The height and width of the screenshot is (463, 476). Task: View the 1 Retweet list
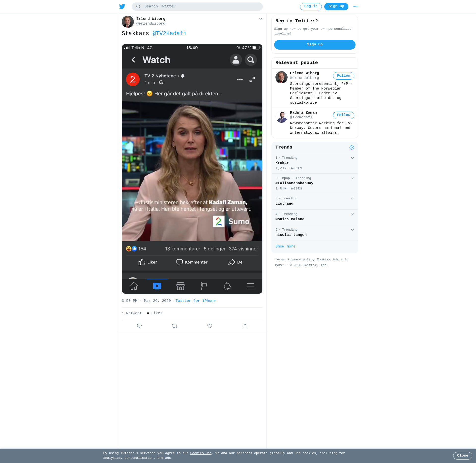(x=132, y=313)
